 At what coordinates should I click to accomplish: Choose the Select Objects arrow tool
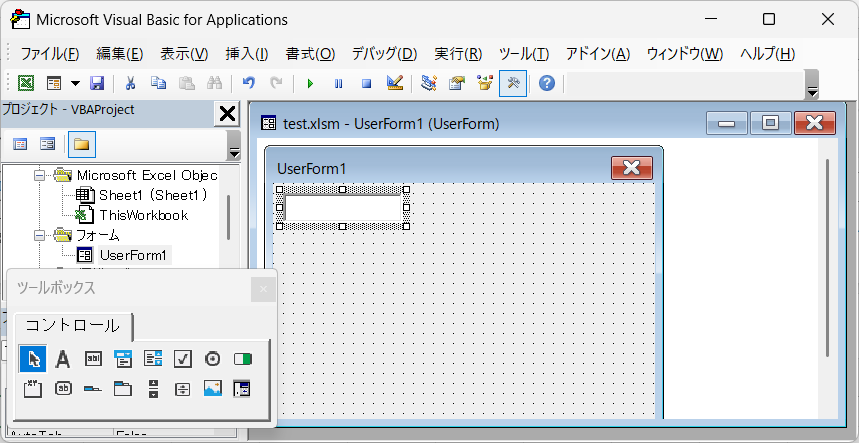[33, 359]
